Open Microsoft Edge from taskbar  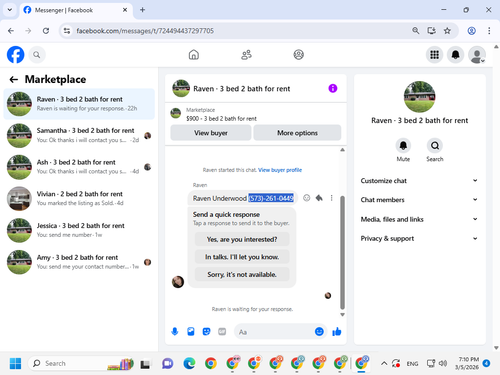(189, 363)
